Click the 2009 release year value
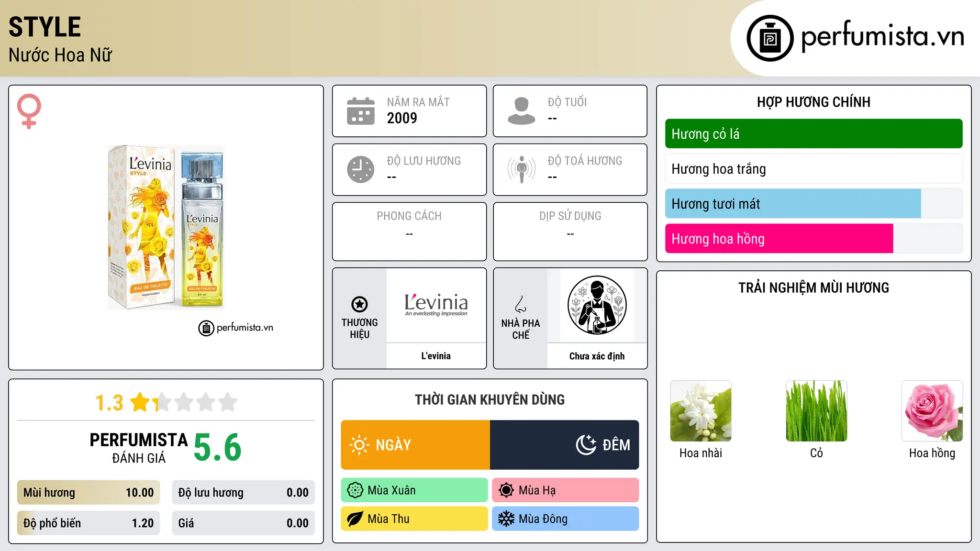The image size is (980, 551). pyautogui.click(x=402, y=118)
